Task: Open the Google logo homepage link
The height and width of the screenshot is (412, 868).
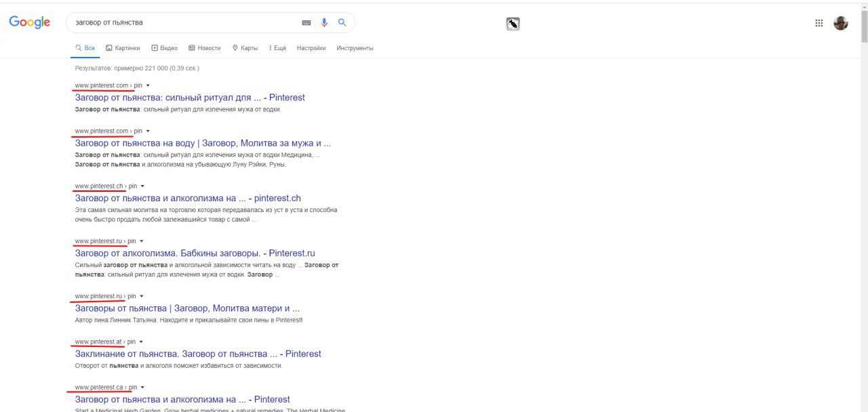Action: pos(30,22)
